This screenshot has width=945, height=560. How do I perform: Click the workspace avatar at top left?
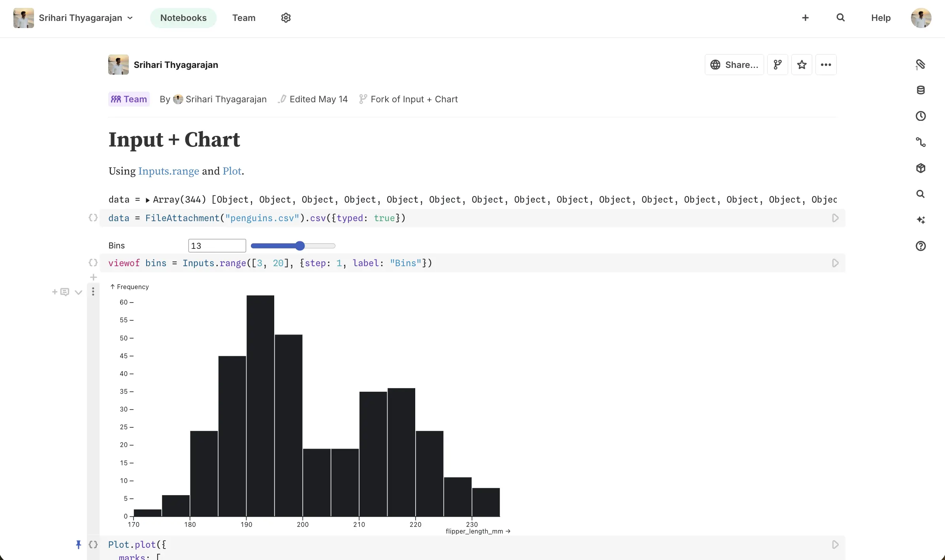[x=23, y=18]
